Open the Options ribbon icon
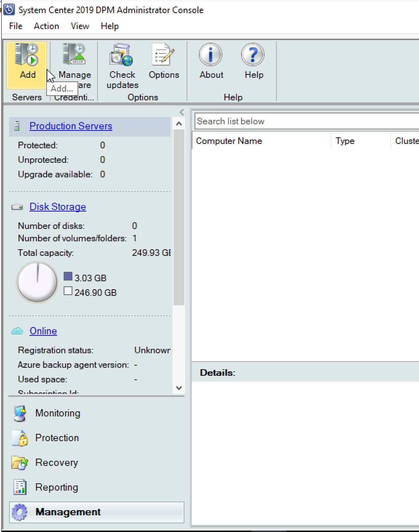 coord(163,55)
